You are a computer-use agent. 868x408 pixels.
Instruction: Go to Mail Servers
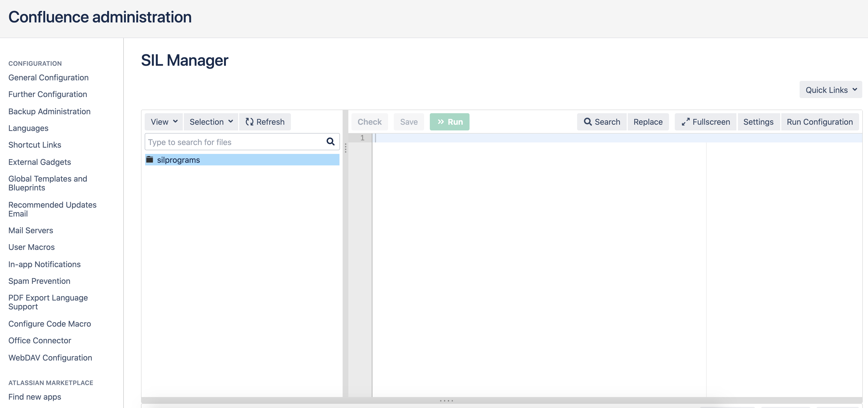[31, 230]
